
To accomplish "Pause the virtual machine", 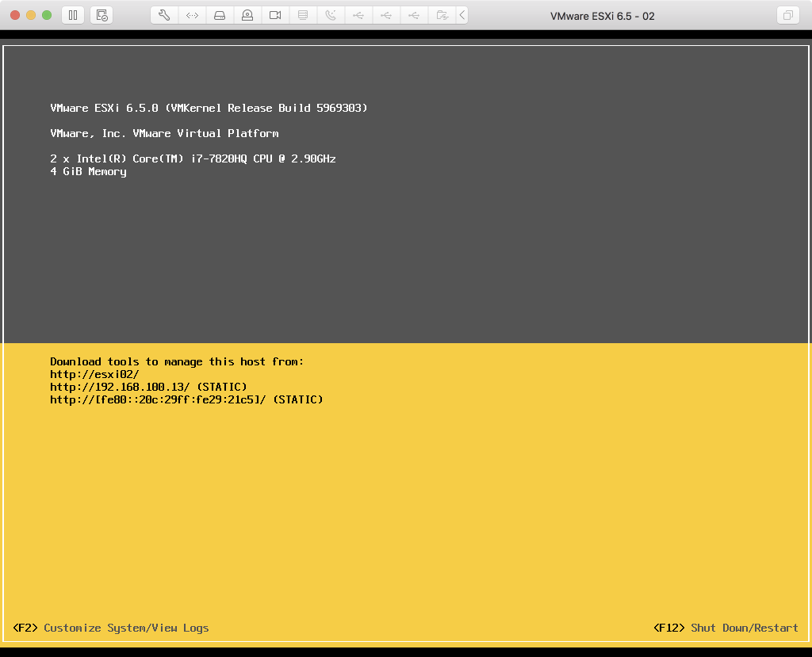I will click(x=72, y=15).
